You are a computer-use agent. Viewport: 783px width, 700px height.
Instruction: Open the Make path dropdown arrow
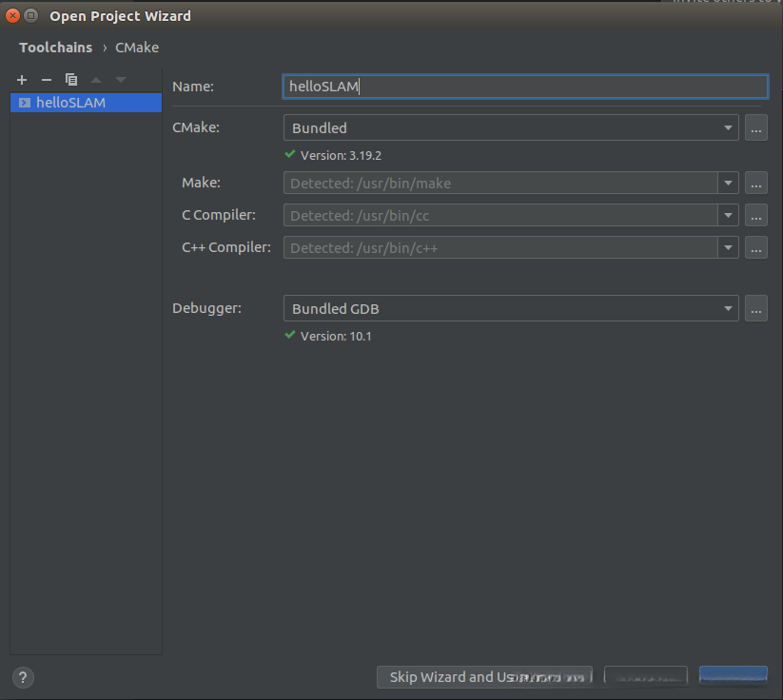728,183
